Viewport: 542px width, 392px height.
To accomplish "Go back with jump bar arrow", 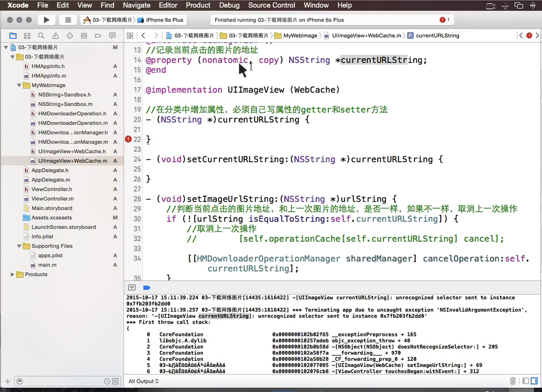I will point(143,36).
